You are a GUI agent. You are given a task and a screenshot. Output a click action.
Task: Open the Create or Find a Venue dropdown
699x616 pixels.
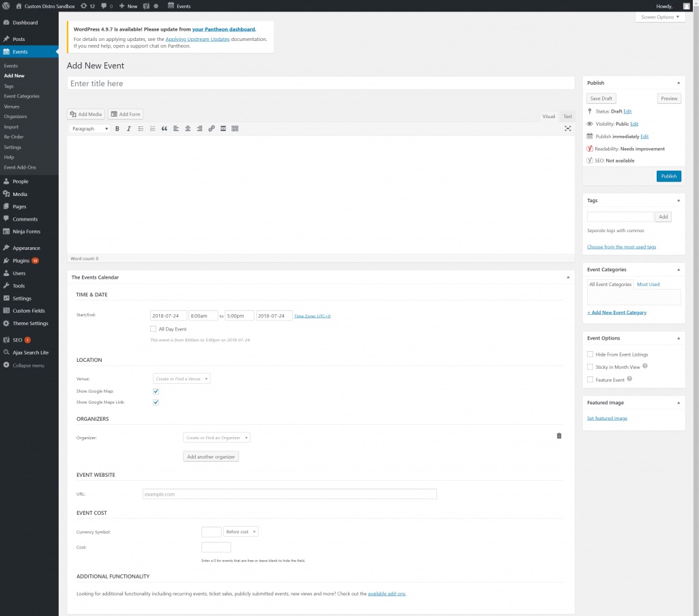click(182, 378)
